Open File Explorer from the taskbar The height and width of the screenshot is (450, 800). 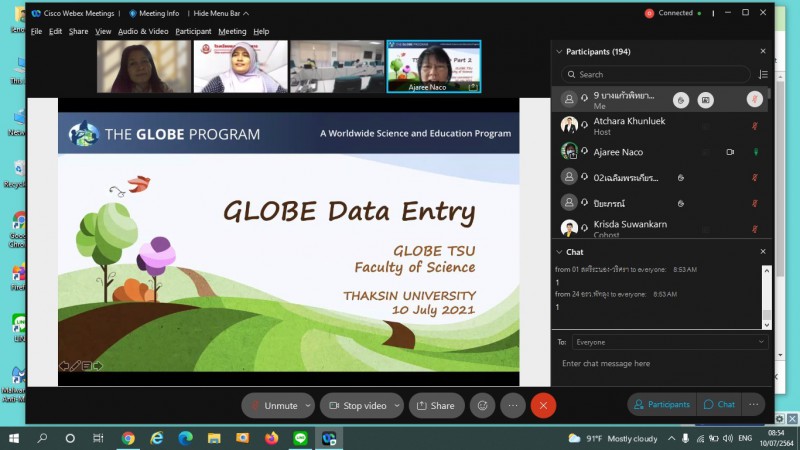tap(214, 438)
